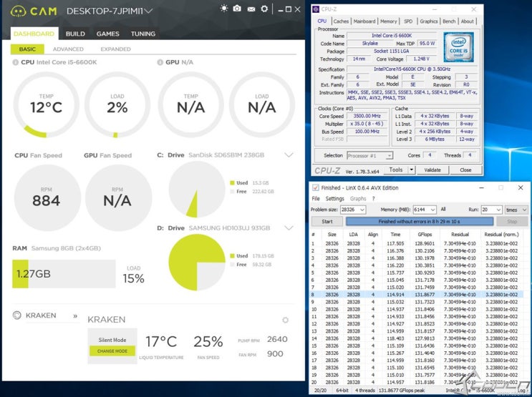Click the All memory link in LinX
This screenshot has width=532, height=397.
(x=443, y=209)
